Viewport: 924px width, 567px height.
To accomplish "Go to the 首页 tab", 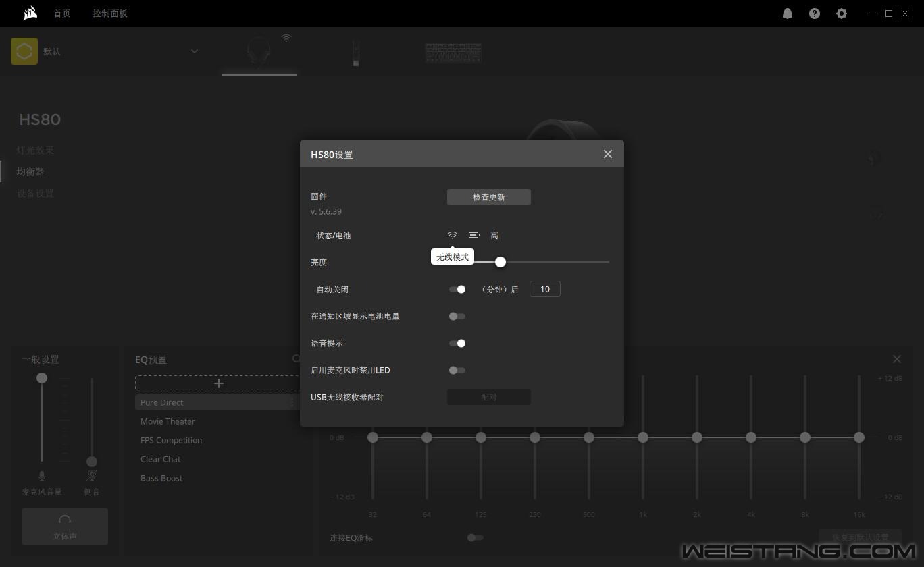I will (62, 13).
